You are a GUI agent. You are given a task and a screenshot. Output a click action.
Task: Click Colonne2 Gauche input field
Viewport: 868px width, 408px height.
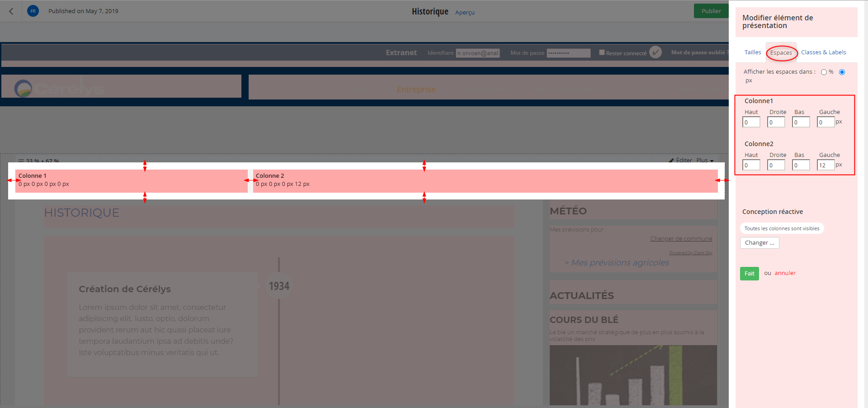825,166
